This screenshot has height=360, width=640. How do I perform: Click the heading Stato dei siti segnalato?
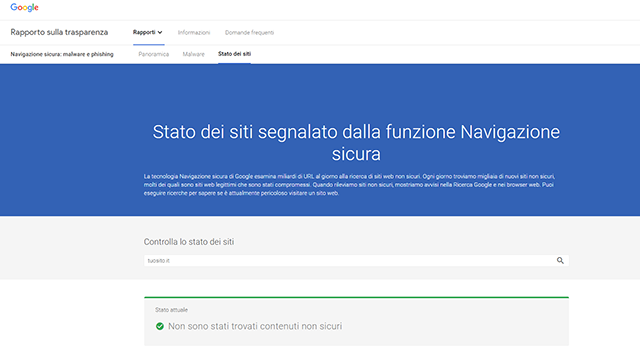click(356, 143)
